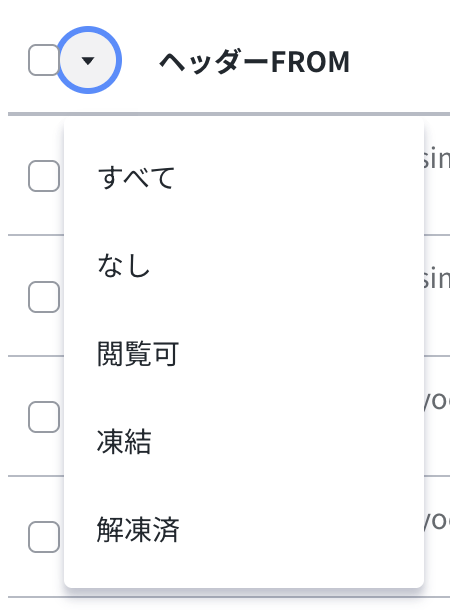This screenshot has height=610, width=450.
Task: Tick the first row's checkbox
Action: click(44, 176)
